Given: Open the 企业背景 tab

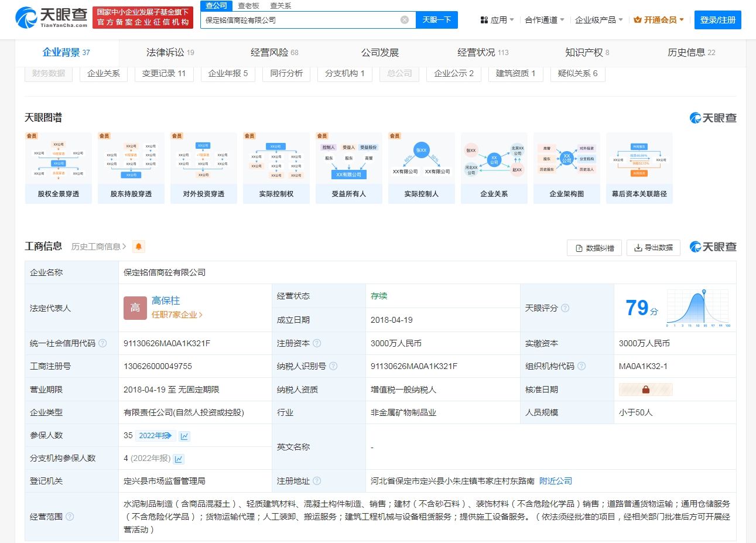Looking at the screenshot, I should [66, 53].
